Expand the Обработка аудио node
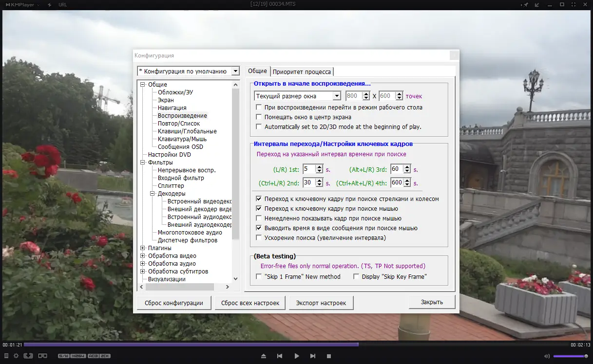Image resolution: width=593 pixels, height=364 pixels. [143, 264]
